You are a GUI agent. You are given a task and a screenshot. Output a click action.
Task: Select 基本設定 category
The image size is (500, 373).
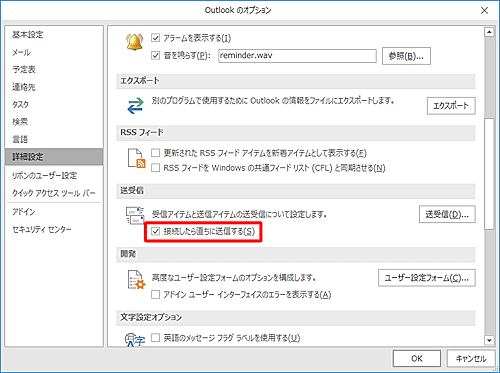54,35
